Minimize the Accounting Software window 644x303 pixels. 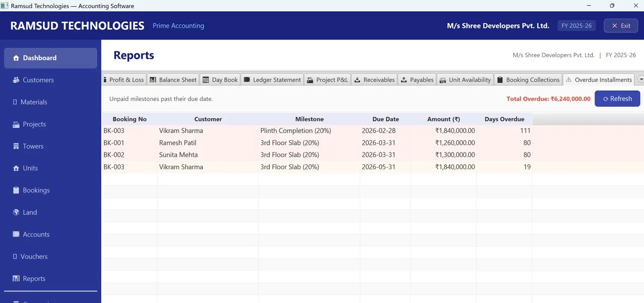point(589,6)
